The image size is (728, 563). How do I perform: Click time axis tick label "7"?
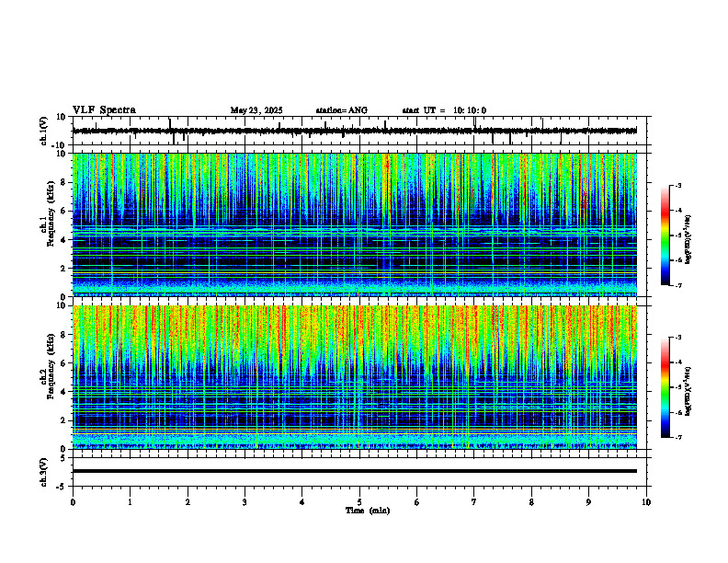point(474,502)
